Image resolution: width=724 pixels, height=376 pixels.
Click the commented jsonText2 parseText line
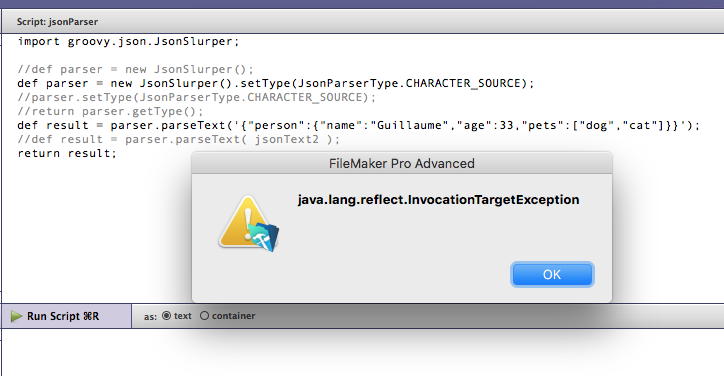pos(178,139)
